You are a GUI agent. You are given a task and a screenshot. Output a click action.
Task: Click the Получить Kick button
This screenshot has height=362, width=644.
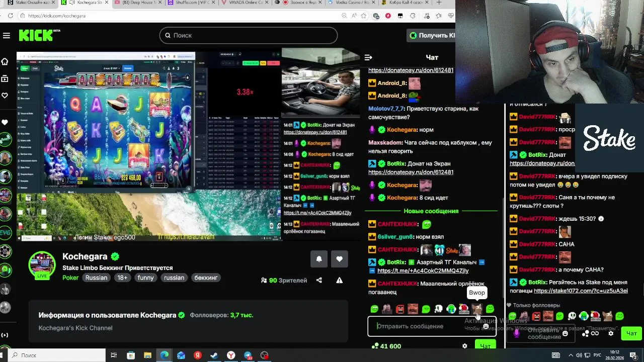pos(431,35)
